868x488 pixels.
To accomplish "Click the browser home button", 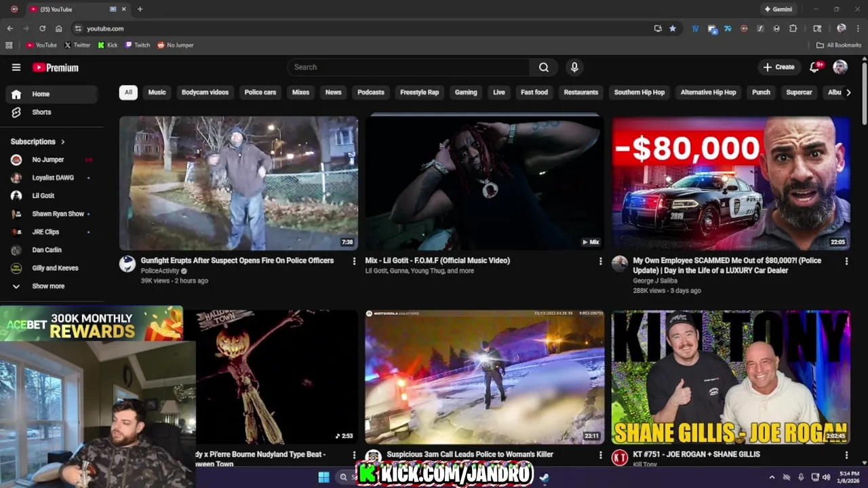I will 58,28.
